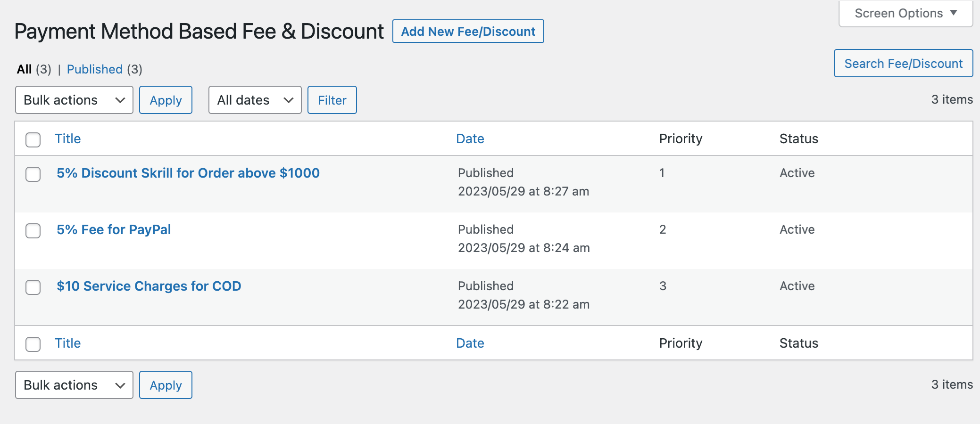Check the '5% Fee for PayPal' row checkbox
Viewport: 980px width, 424px height.
tap(33, 231)
